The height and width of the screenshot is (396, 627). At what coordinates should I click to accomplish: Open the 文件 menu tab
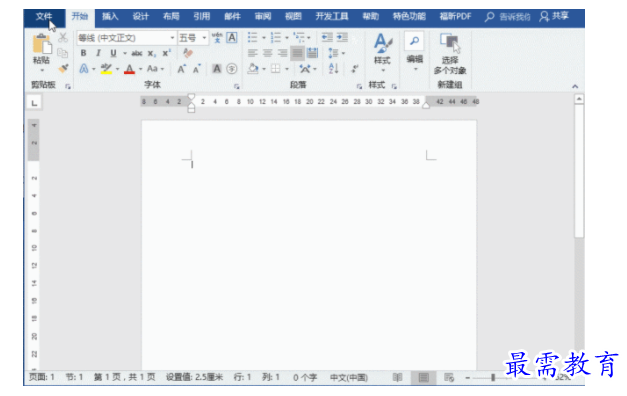tap(44, 17)
